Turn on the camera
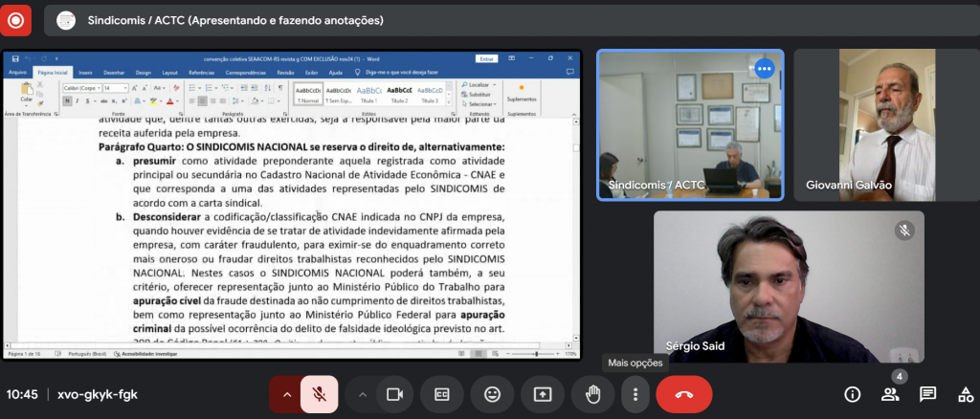The width and height of the screenshot is (980, 419). pyautogui.click(x=393, y=394)
